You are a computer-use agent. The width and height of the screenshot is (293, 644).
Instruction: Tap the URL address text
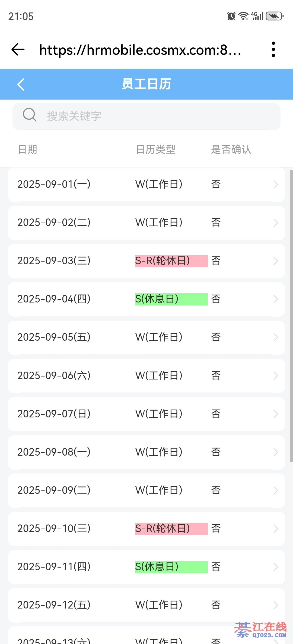[x=140, y=50]
